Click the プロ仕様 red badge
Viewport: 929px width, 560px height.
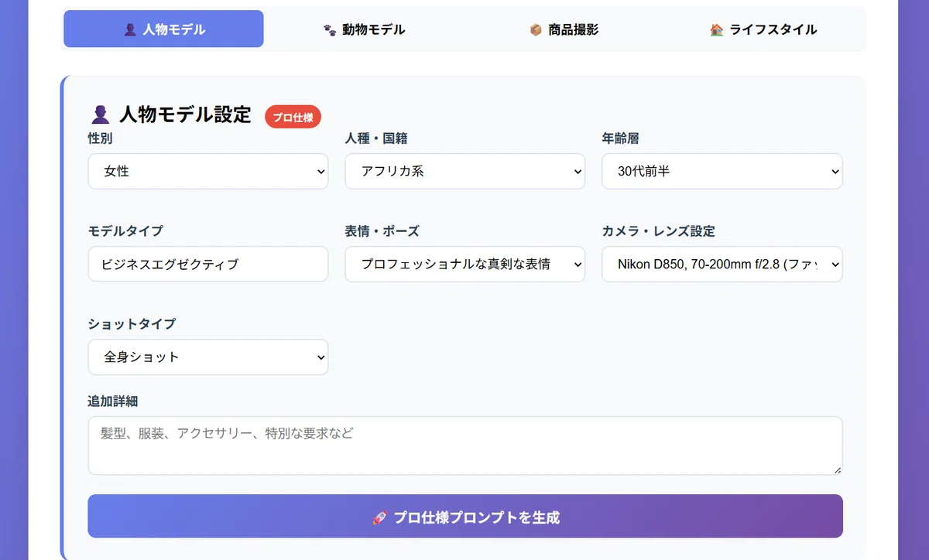293,117
